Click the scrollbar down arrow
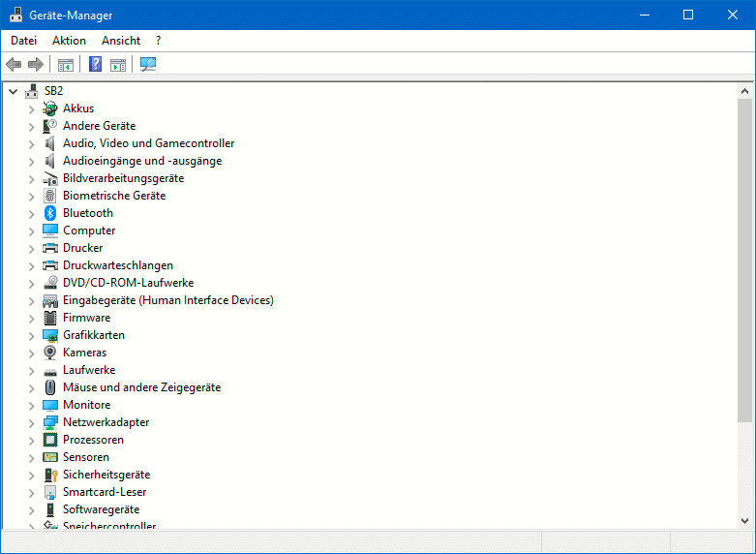 (744, 521)
